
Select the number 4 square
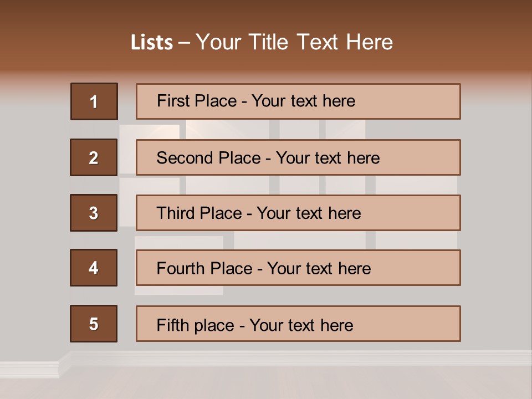(x=94, y=268)
